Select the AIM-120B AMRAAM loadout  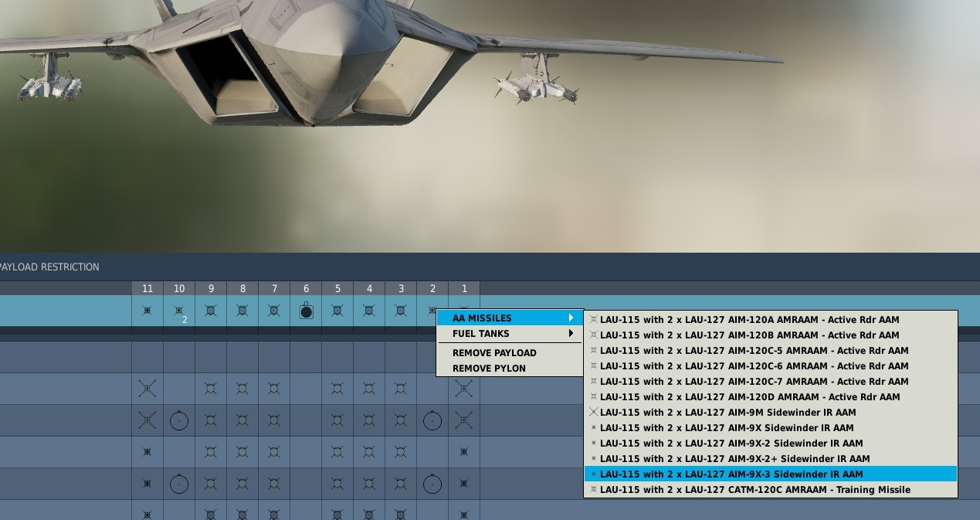click(770, 335)
